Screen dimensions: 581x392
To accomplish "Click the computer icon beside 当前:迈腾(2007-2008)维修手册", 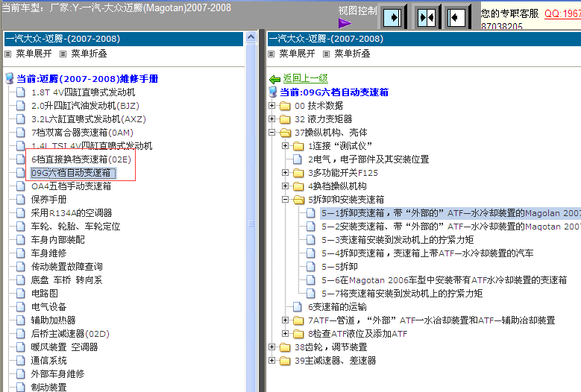I will pyautogui.click(x=9, y=78).
